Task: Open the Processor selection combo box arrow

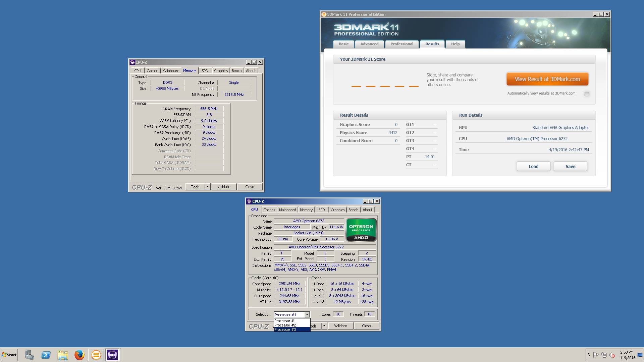Action: click(307, 314)
